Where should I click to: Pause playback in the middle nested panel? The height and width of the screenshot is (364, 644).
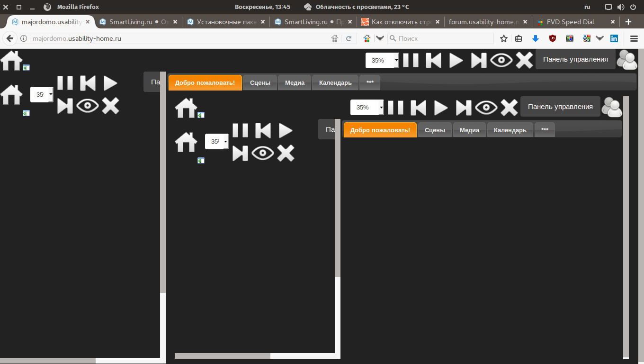click(x=240, y=130)
